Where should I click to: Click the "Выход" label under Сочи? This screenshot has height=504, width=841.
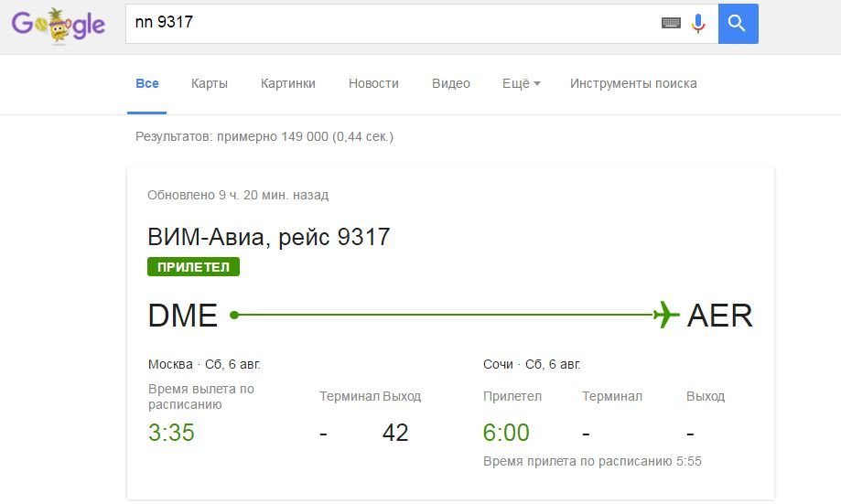pos(706,397)
